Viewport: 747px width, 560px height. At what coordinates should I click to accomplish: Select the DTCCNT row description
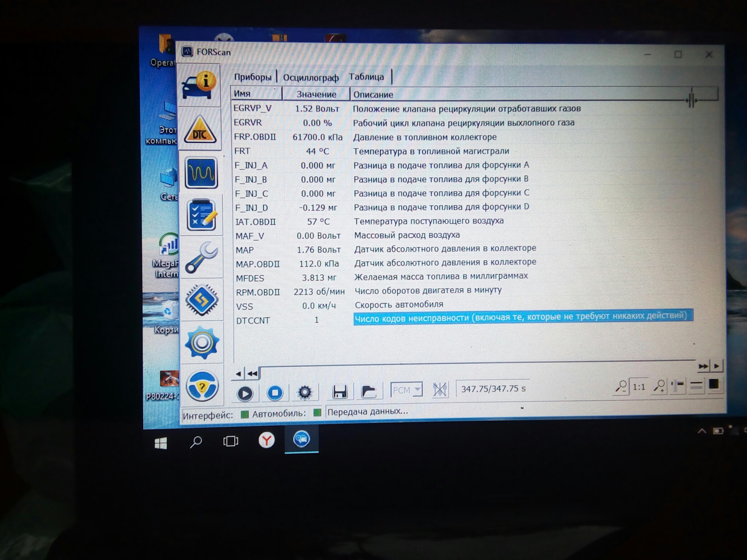521,317
